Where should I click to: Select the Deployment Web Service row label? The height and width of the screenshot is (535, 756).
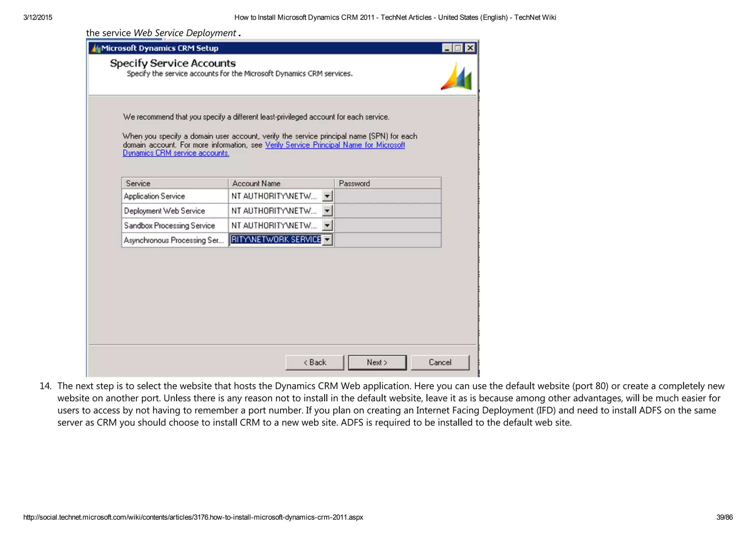tap(164, 211)
